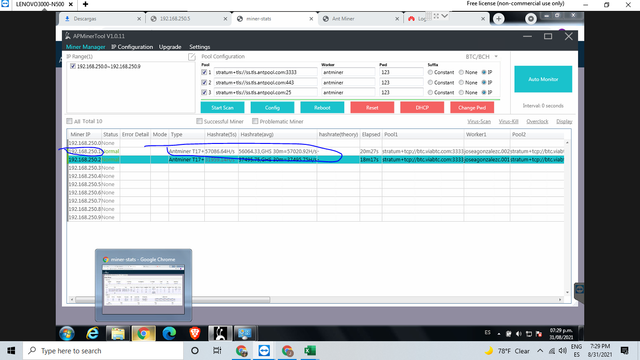This screenshot has height=360, width=640.
Task: Open the Settings menu
Action: (x=200, y=47)
